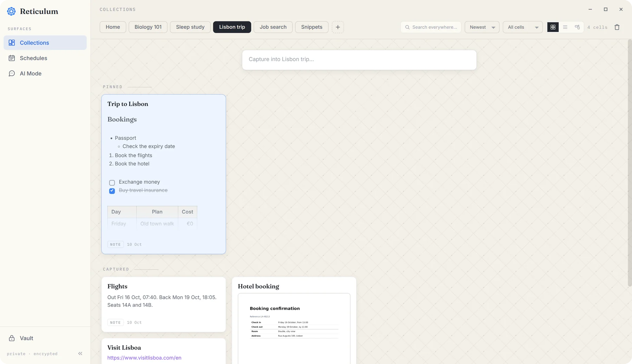Click the Check the expiry date sub-item
The height and width of the screenshot is (364, 632).
pos(149,146)
